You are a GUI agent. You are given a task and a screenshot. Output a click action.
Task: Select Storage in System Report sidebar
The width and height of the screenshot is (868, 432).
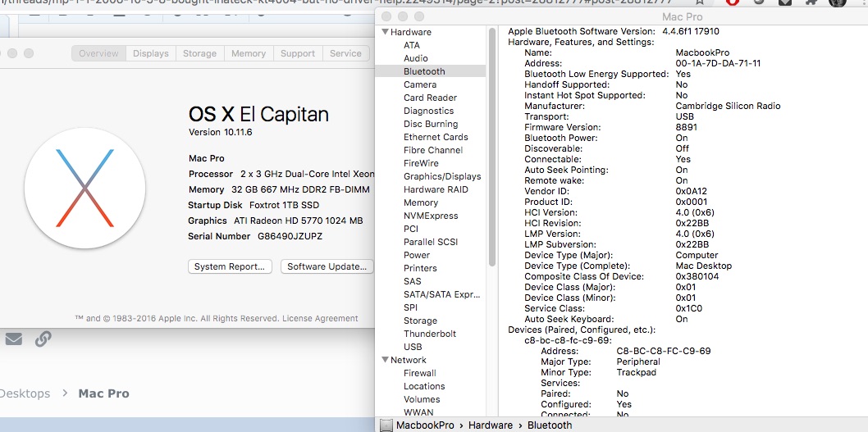(x=420, y=321)
